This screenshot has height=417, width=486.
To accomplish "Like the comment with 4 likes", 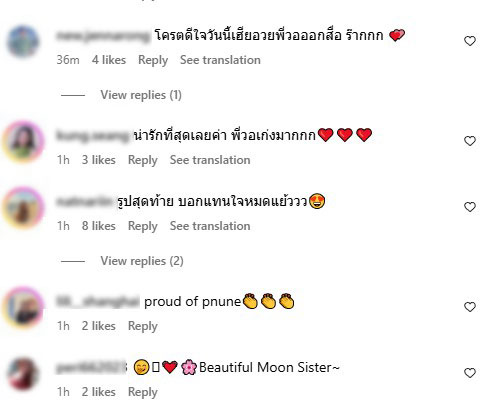I will pos(470,41).
